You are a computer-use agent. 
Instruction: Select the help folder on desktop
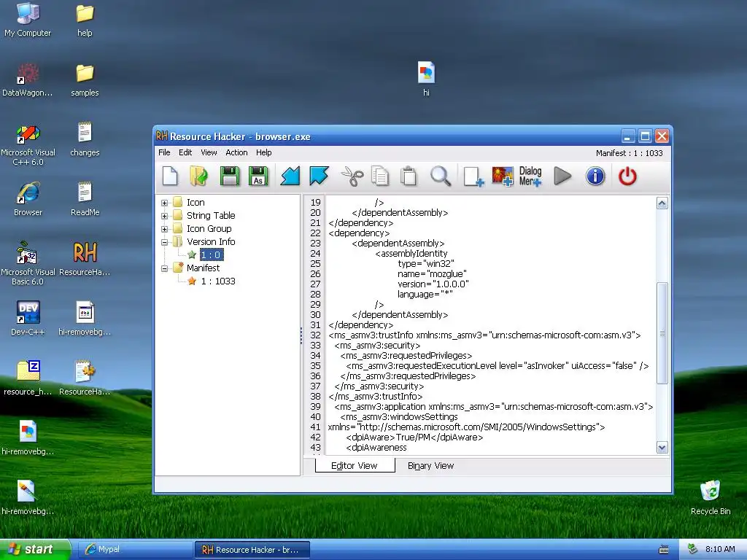pyautogui.click(x=85, y=20)
